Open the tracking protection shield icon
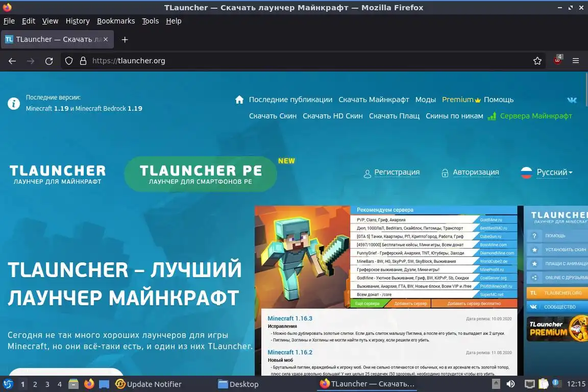Image resolution: width=588 pixels, height=392 pixels. pos(68,61)
